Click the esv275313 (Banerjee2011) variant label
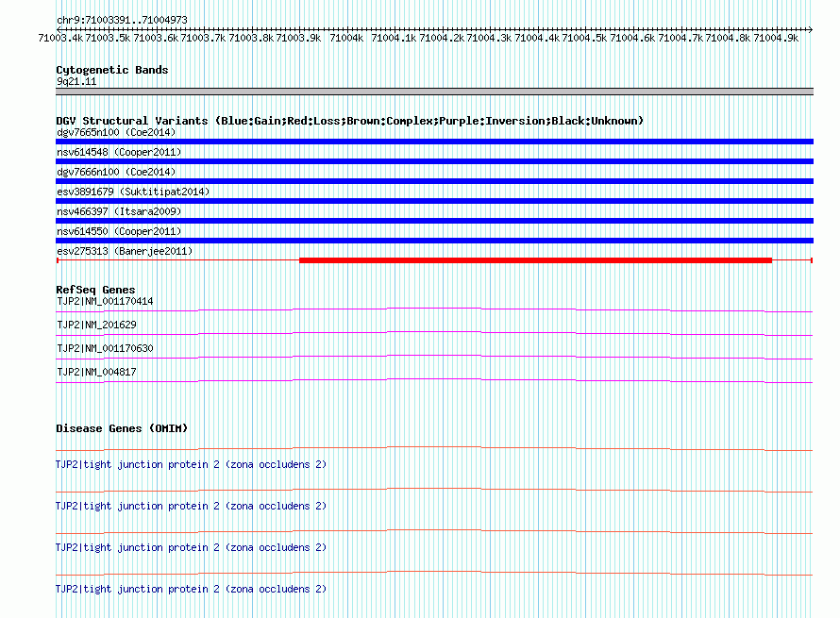Image resolution: width=840 pixels, height=618 pixels. tap(125, 251)
